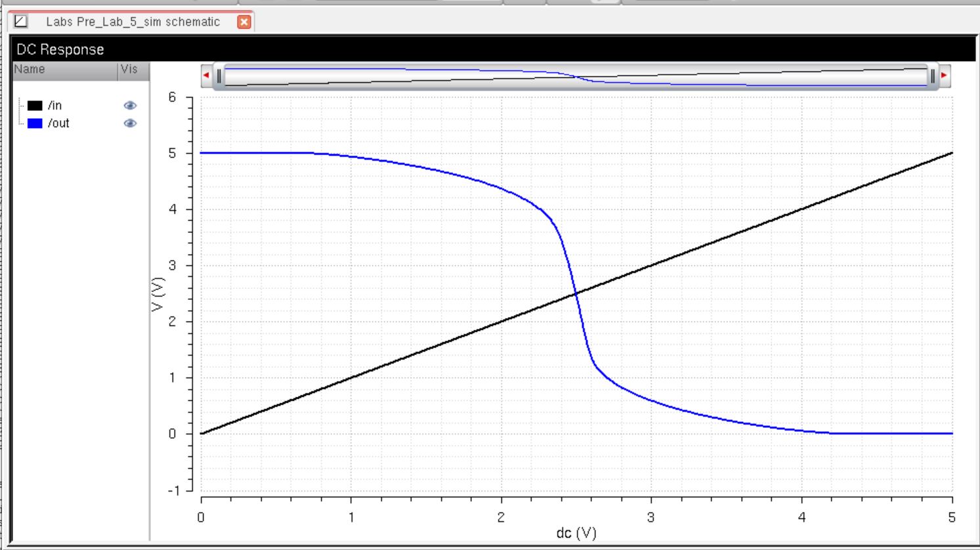Select the DC Response title bar
Screen dimensions: 980x550
492,50
